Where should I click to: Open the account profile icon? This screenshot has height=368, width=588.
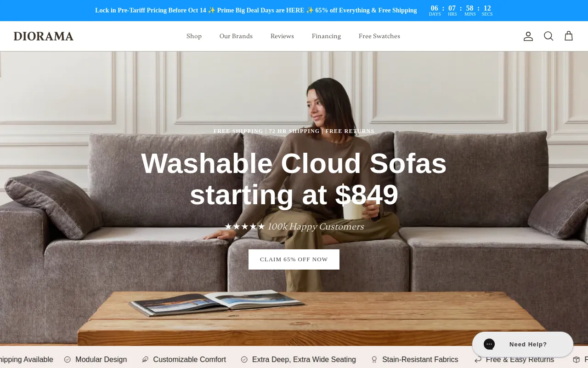[x=528, y=36]
